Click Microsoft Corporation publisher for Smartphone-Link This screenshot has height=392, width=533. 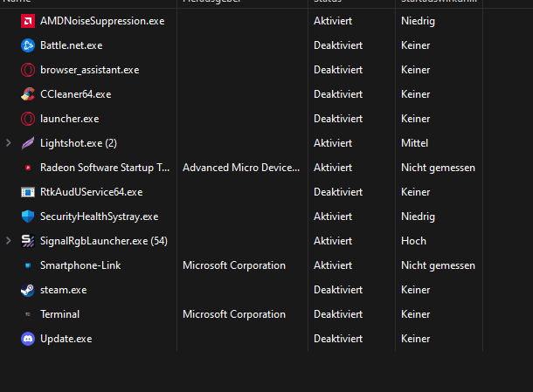coord(234,265)
